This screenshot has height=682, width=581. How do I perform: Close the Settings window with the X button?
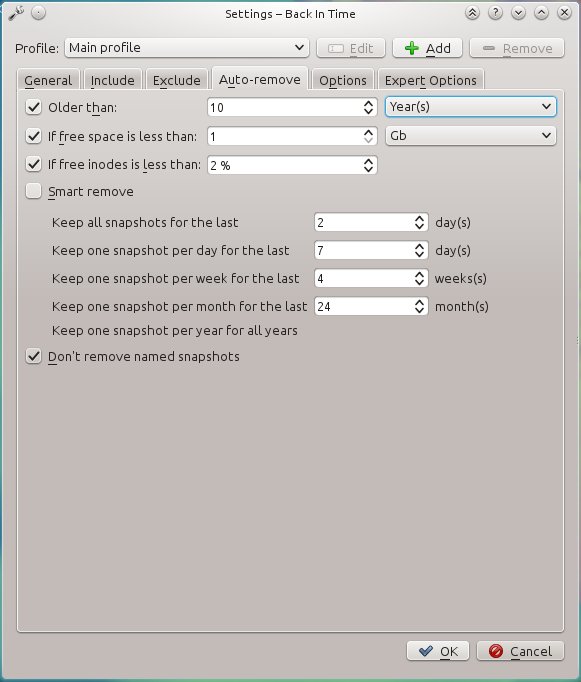click(x=564, y=13)
